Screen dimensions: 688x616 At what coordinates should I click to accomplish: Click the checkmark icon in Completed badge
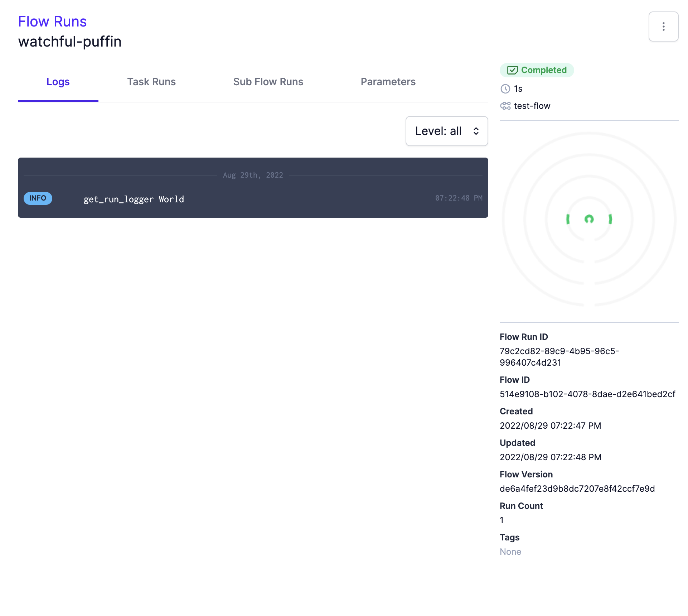(513, 70)
